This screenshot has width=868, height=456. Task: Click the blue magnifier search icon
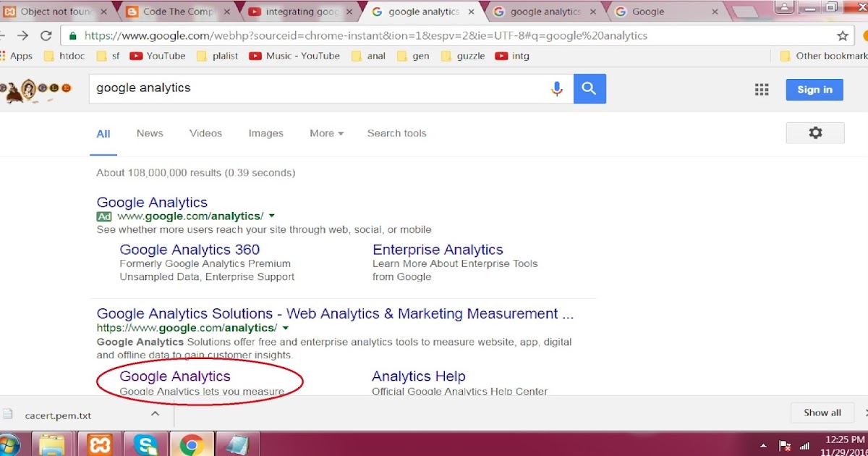[589, 88]
